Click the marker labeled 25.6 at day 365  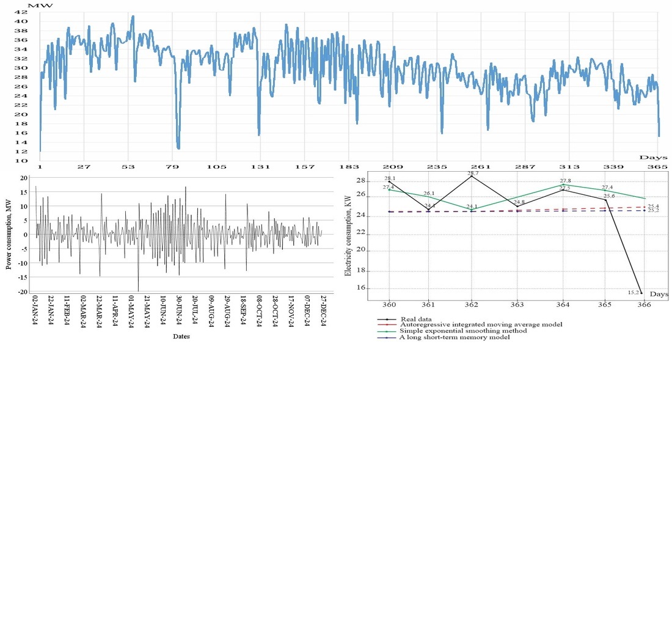point(605,201)
